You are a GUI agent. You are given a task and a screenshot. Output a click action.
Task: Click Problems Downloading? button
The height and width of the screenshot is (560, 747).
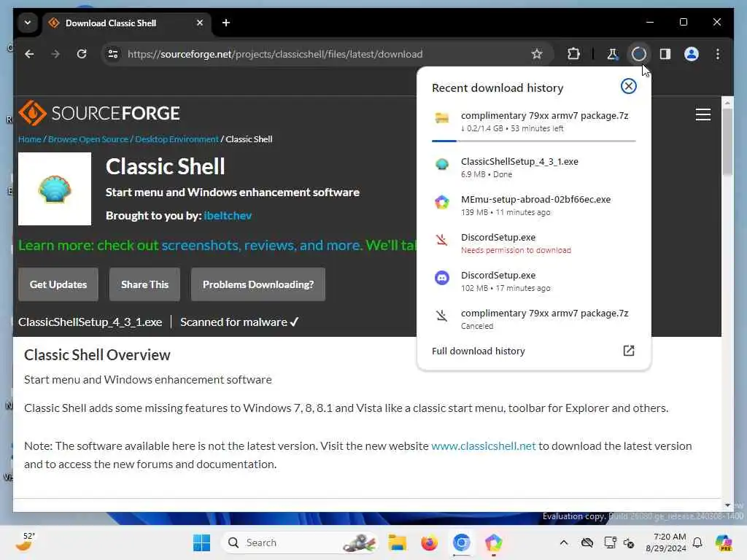258,284
